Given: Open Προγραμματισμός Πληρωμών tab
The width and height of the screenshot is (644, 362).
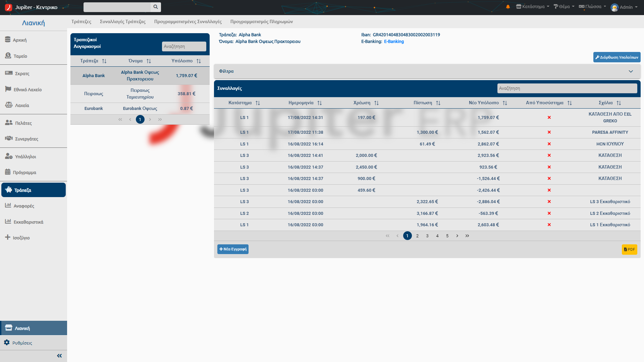Looking at the screenshot, I should tap(262, 21).
